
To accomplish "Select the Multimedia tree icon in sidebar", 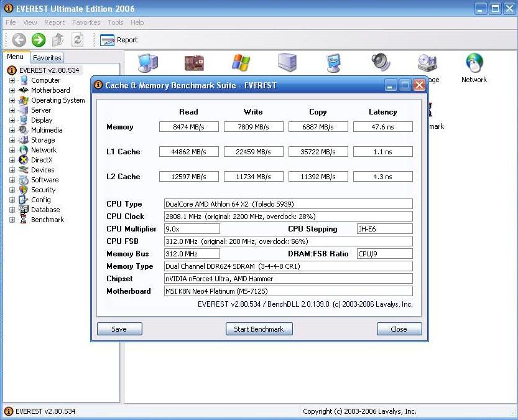I will 24,130.
